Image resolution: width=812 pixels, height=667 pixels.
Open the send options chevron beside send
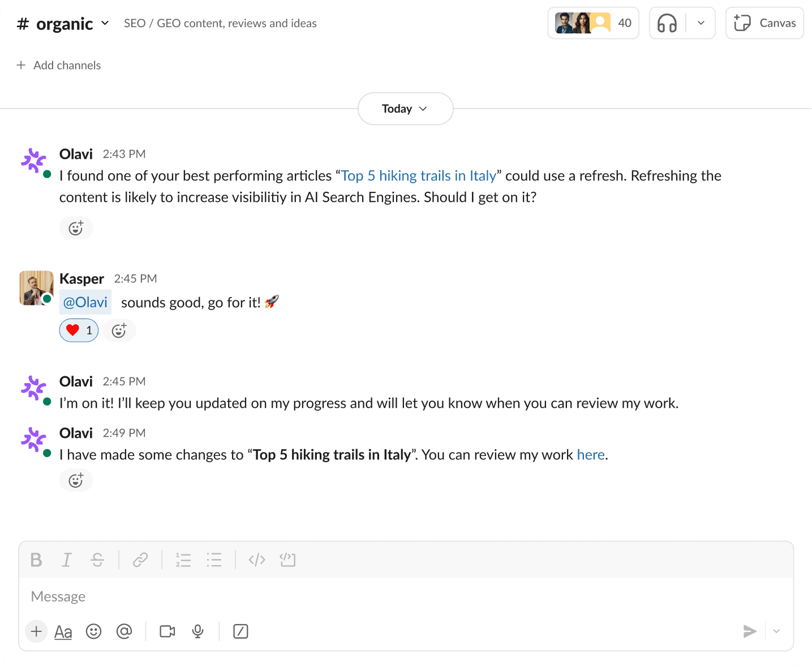pos(776,631)
